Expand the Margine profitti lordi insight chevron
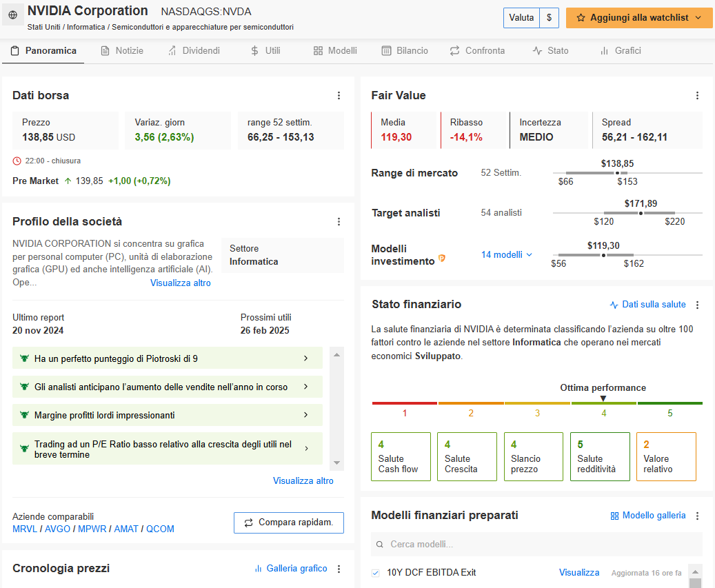This screenshot has height=588, width=715. [x=306, y=415]
